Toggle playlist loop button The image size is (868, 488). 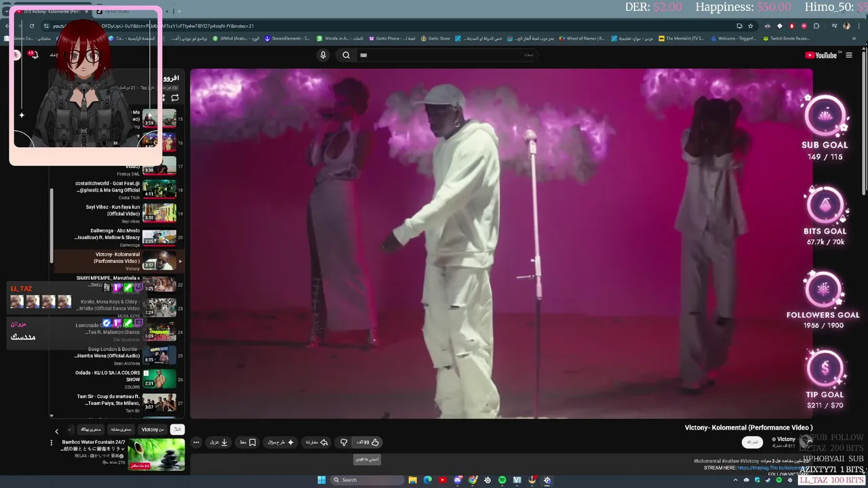(175, 98)
